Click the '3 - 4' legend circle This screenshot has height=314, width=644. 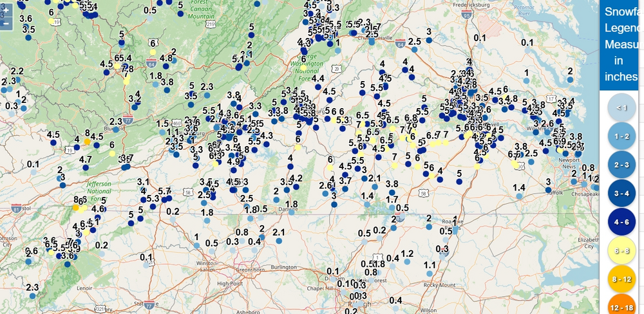pos(621,192)
